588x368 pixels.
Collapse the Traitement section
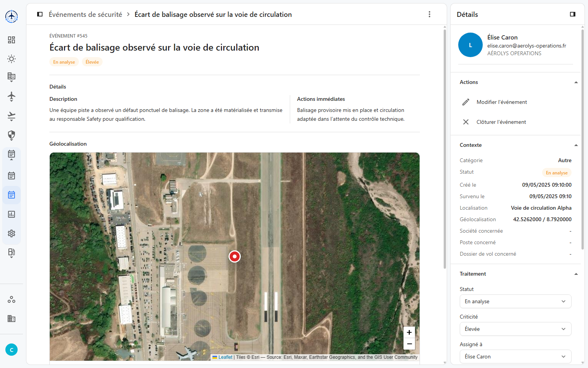[x=576, y=274]
